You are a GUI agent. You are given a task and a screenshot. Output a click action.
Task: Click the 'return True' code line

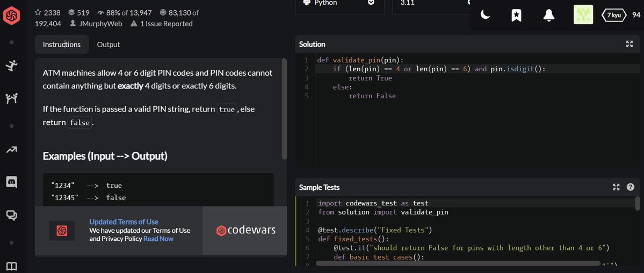click(x=370, y=78)
